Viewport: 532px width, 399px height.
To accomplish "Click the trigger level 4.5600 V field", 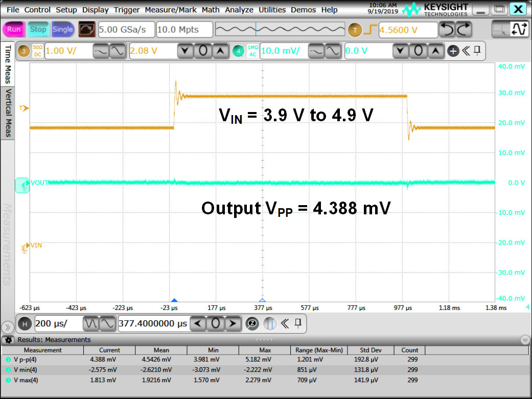I will coord(407,30).
